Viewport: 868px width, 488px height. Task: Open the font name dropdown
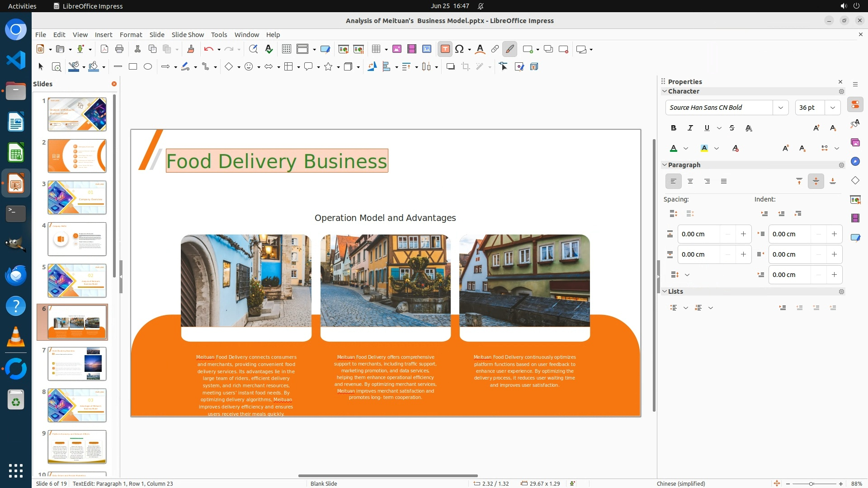coord(780,108)
